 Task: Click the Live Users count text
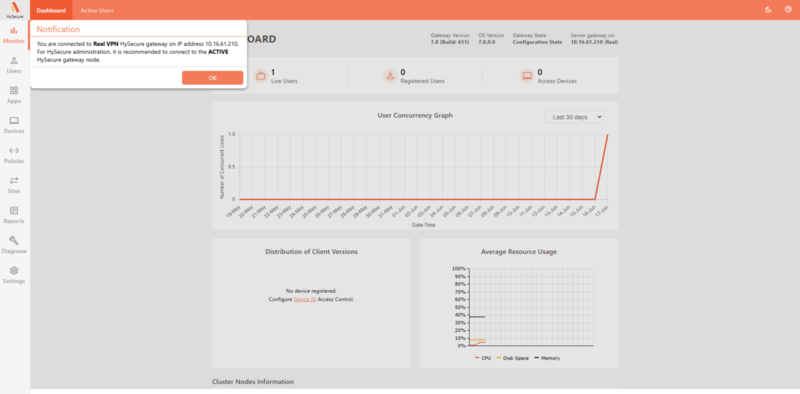pos(273,72)
